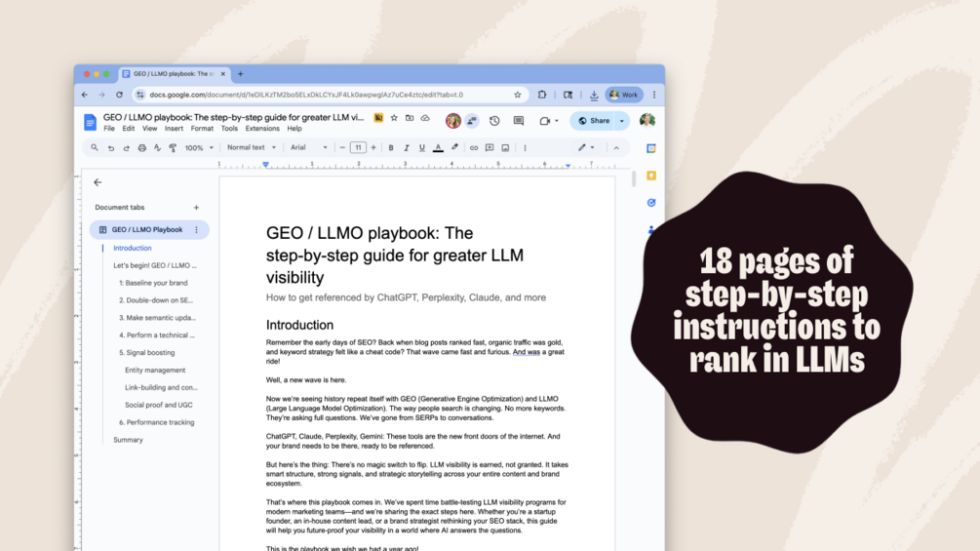
Task: Click the Google Docs home icon
Action: pyautogui.click(x=90, y=122)
